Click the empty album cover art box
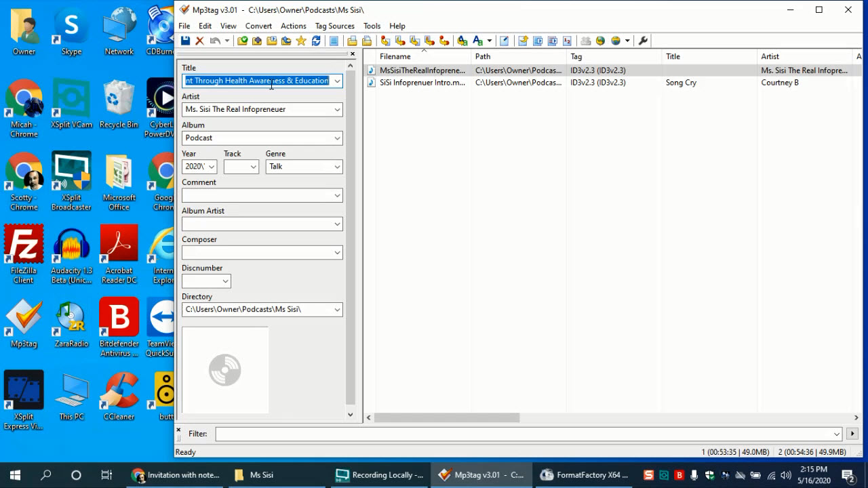The height and width of the screenshot is (488, 868). pos(225,370)
